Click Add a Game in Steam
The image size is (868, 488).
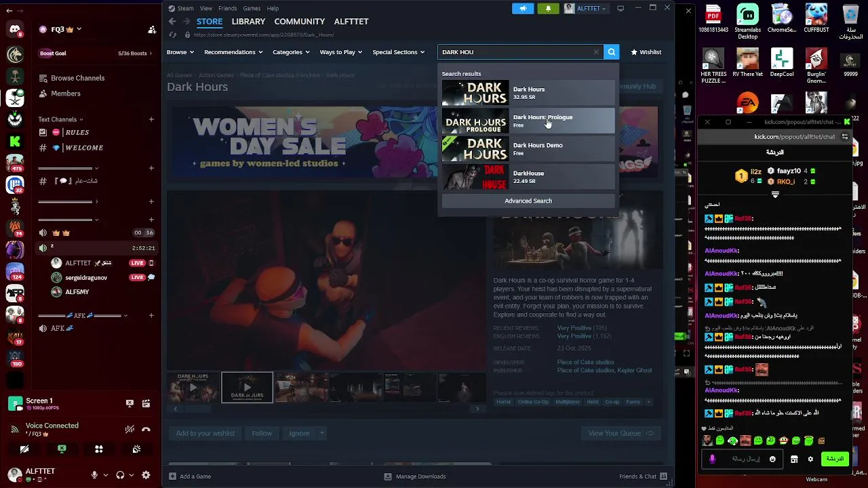pyautogui.click(x=190, y=476)
